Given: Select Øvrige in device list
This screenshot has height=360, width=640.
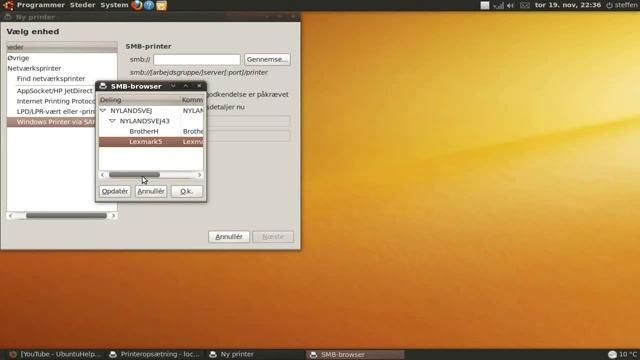Looking at the screenshot, I should tap(62, 58).
